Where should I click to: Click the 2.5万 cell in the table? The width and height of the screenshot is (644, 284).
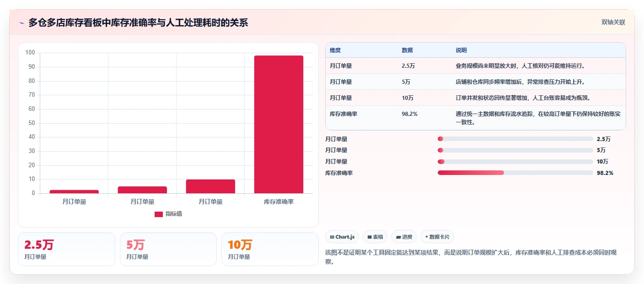(408, 66)
